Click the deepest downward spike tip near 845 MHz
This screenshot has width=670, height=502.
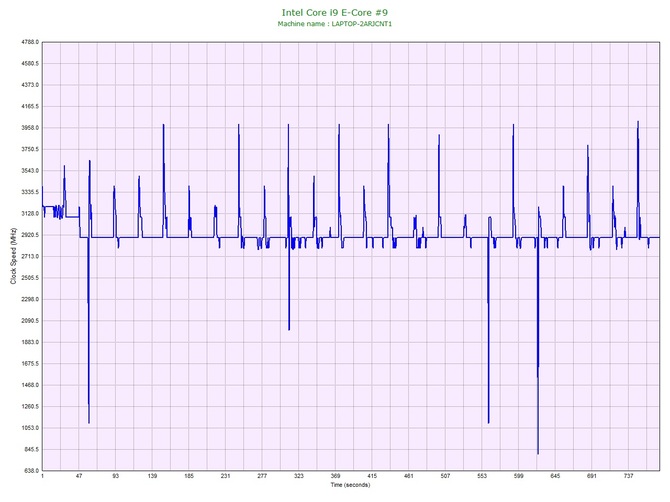coord(538,453)
